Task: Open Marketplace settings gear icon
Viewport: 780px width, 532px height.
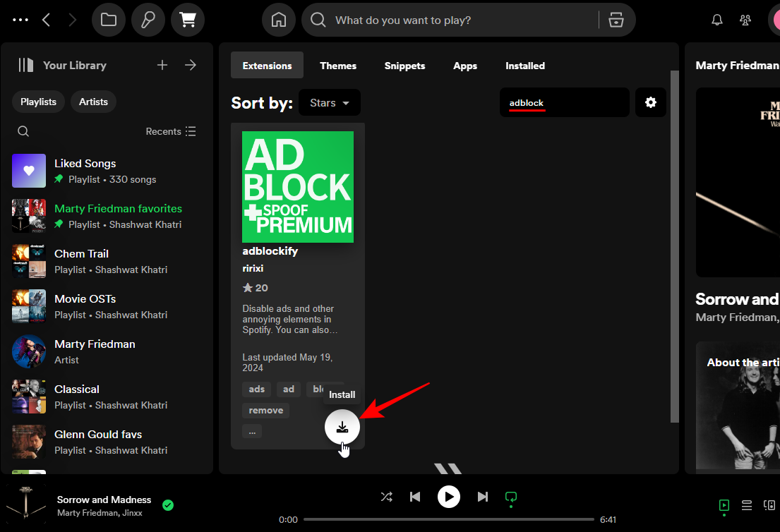Action: point(650,102)
